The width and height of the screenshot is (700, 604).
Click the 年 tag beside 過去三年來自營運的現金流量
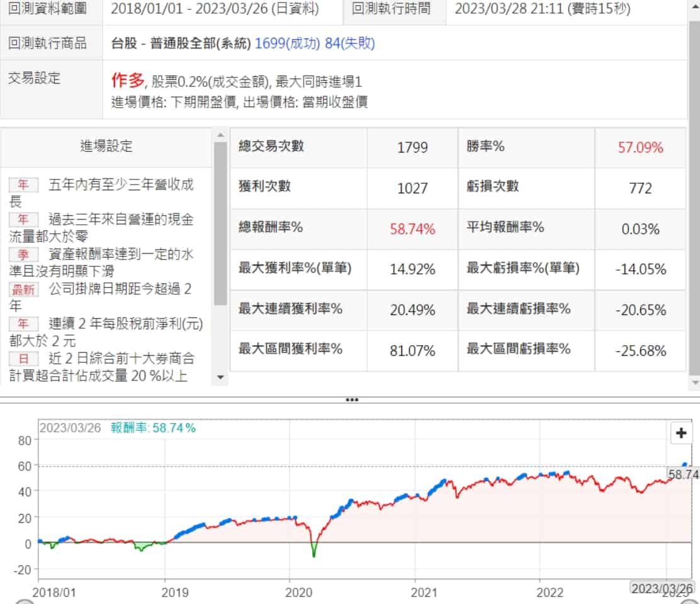[x=23, y=220]
